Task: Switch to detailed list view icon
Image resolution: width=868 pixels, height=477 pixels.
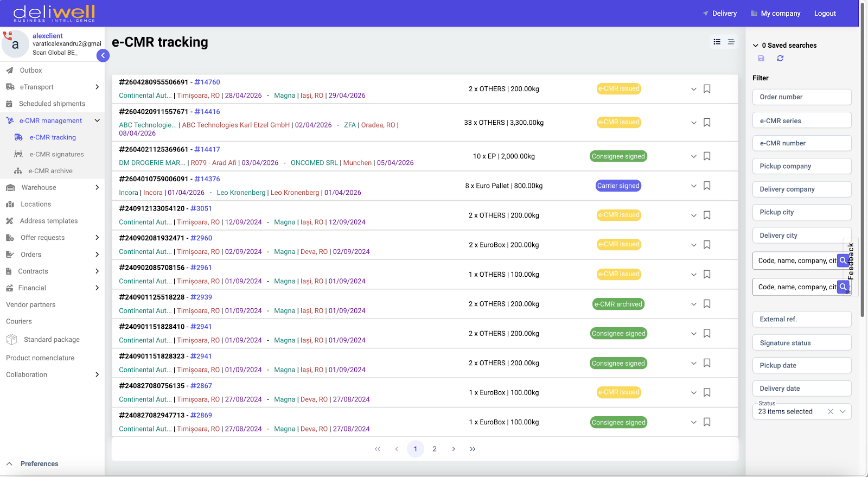Action: (717, 42)
